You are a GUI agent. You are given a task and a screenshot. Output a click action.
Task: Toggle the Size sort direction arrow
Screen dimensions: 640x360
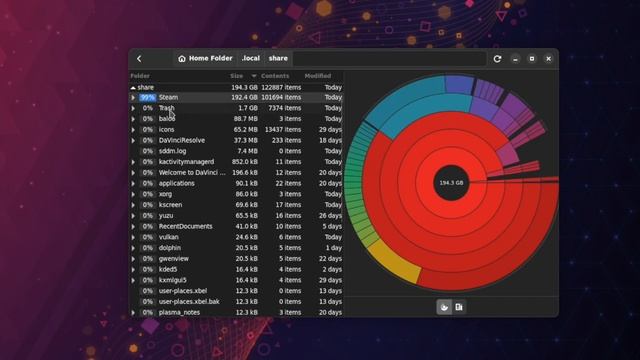(254, 76)
